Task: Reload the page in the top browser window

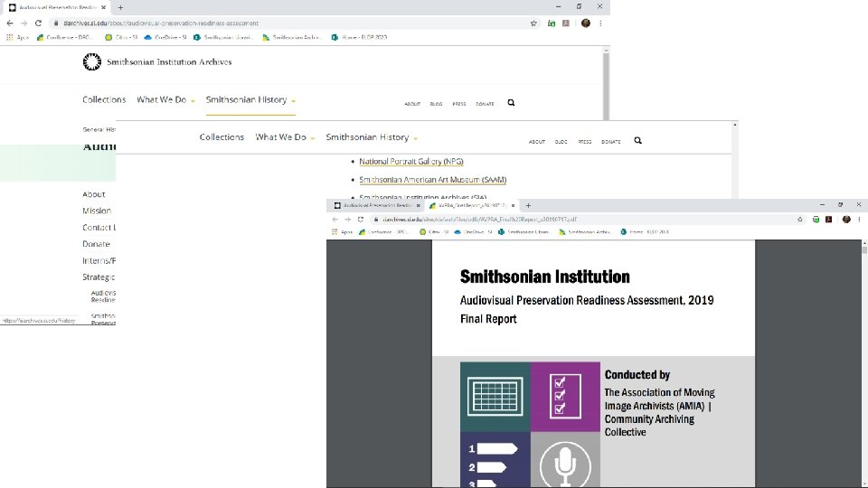Action: pyautogui.click(x=38, y=23)
